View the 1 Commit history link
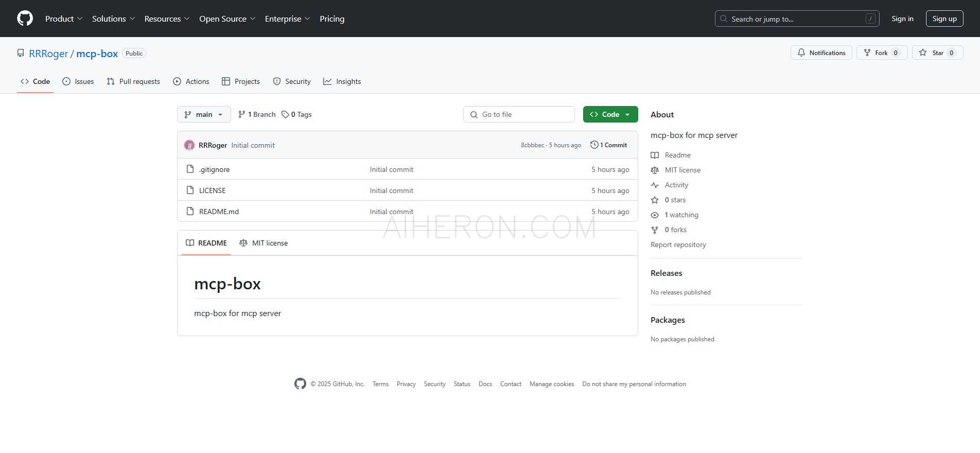Screen dimensions: 980x453 (608, 145)
